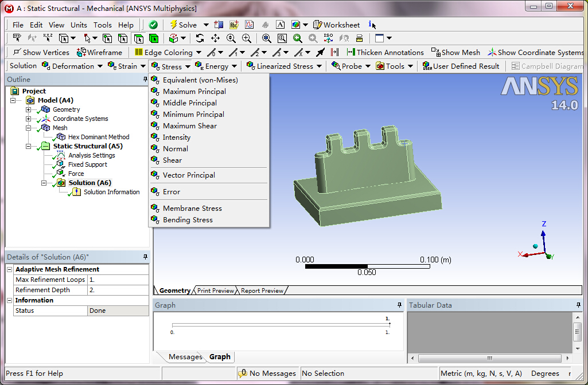This screenshot has height=385, width=588.
Task: Click the yellow Edge Coloring swatch
Action: click(x=138, y=52)
